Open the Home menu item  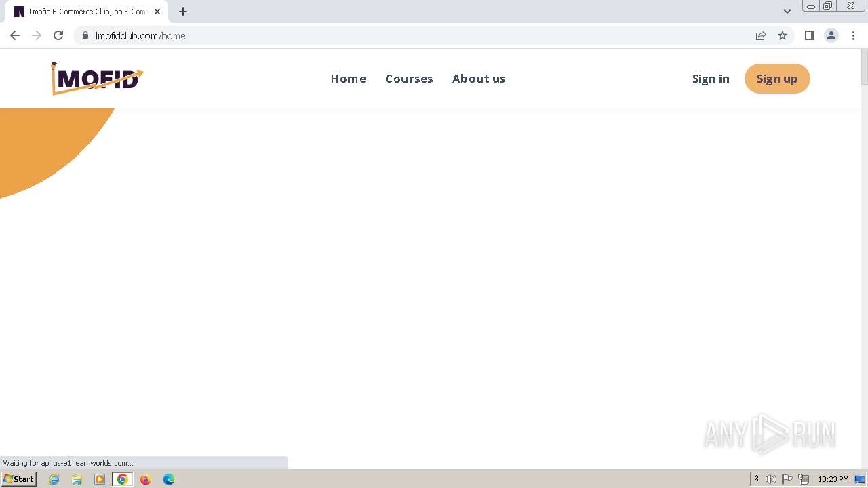(x=348, y=79)
